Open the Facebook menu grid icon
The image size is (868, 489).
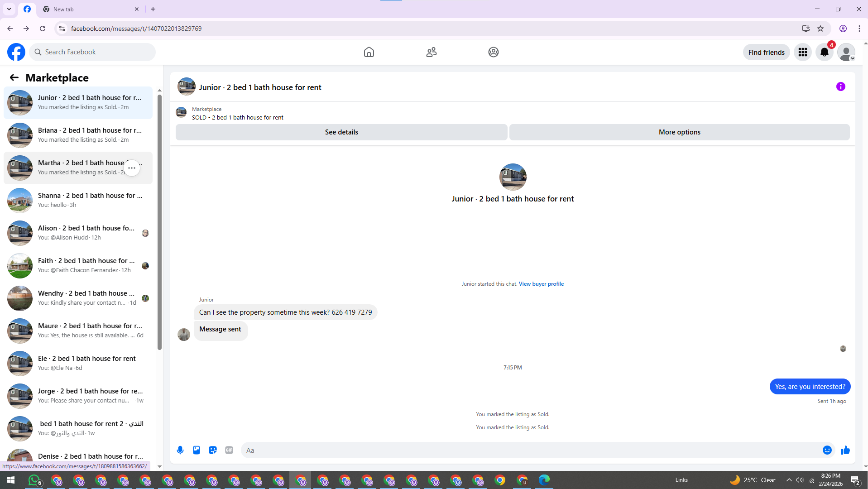click(x=803, y=52)
